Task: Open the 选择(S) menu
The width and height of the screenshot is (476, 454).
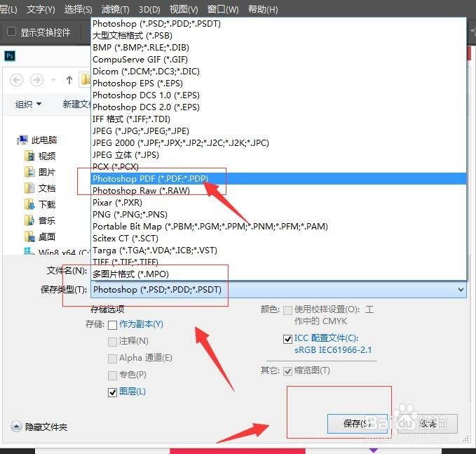Action: coord(78,9)
